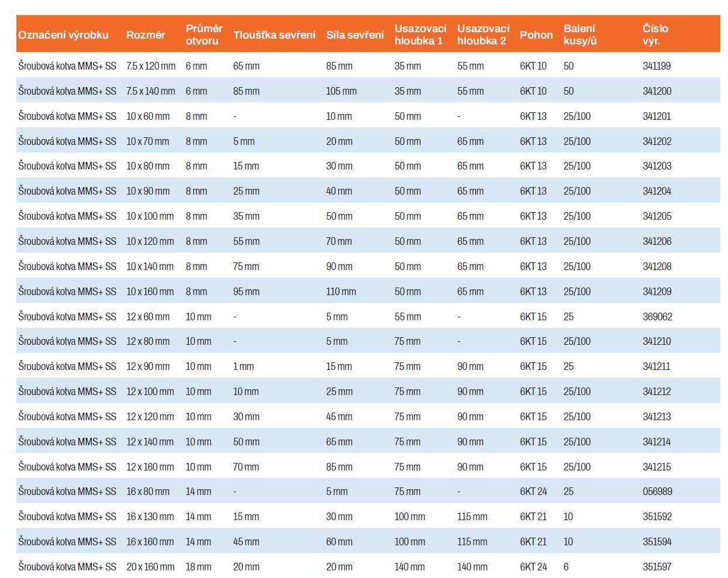Screen dimensions: 728x578
Task: Click the 'Označení výrobku' column header
Action: pyautogui.click(x=63, y=34)
